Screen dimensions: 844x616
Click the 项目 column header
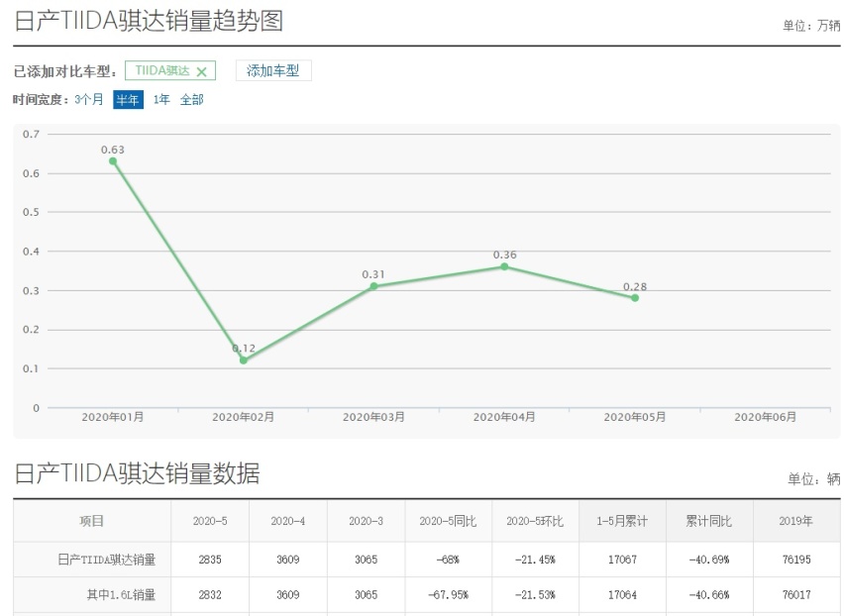coord(91,521)
